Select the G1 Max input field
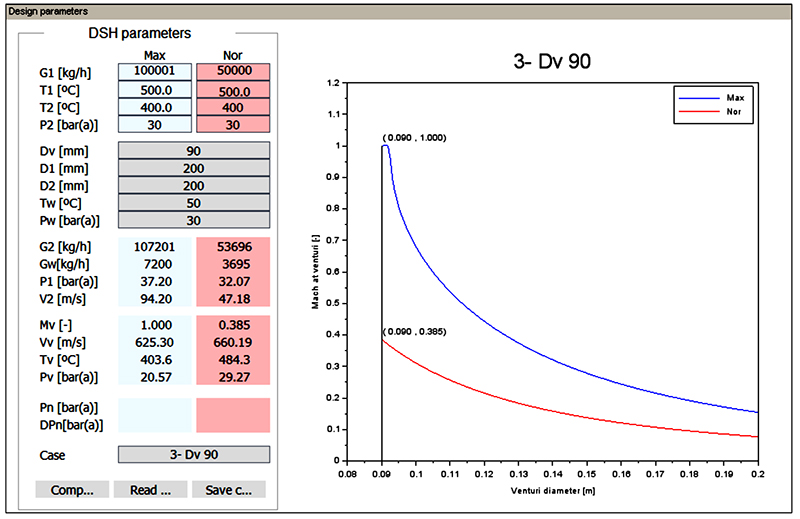800x519 pixels. point(155,71)
